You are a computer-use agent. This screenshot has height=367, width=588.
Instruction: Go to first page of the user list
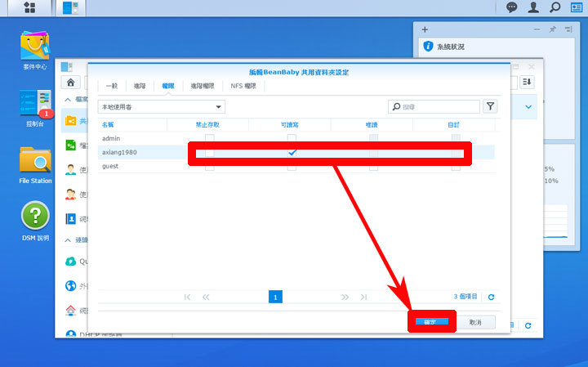click(x=188, y=298)
